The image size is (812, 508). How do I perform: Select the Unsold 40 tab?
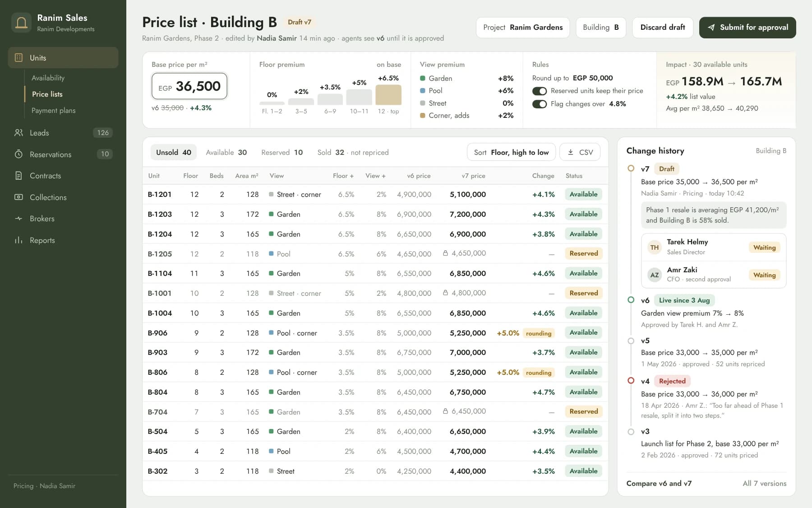174,152
